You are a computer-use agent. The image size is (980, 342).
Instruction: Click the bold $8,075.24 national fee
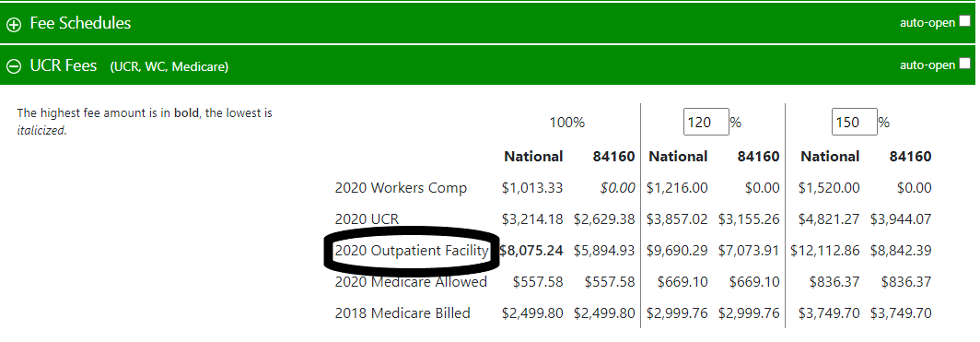point(531,251)
